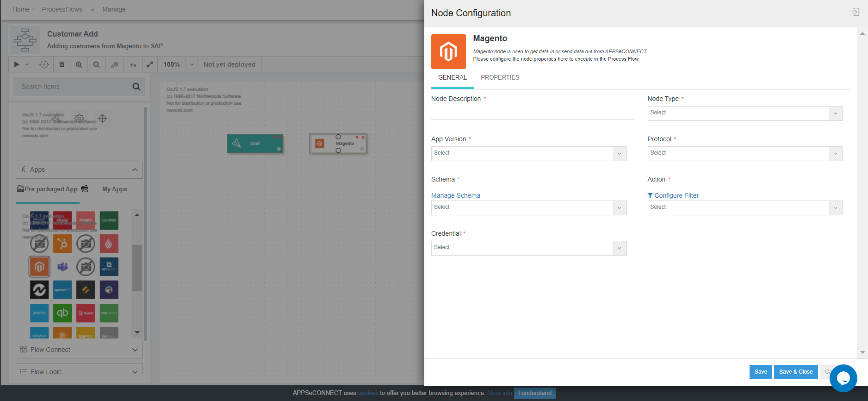Open the f(x) functions toolbar icon
The image size is (868, 401).
pos(133,65)
